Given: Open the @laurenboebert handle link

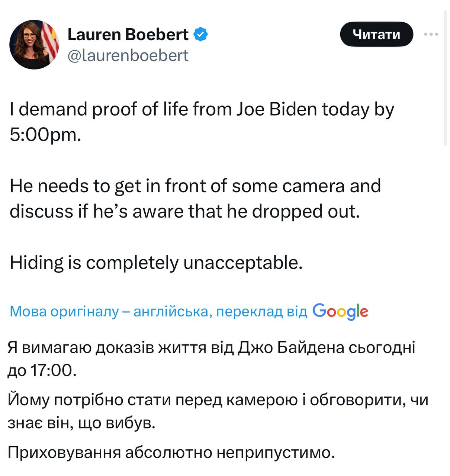Looking at the screenshot, I should (x=128, y=55).
